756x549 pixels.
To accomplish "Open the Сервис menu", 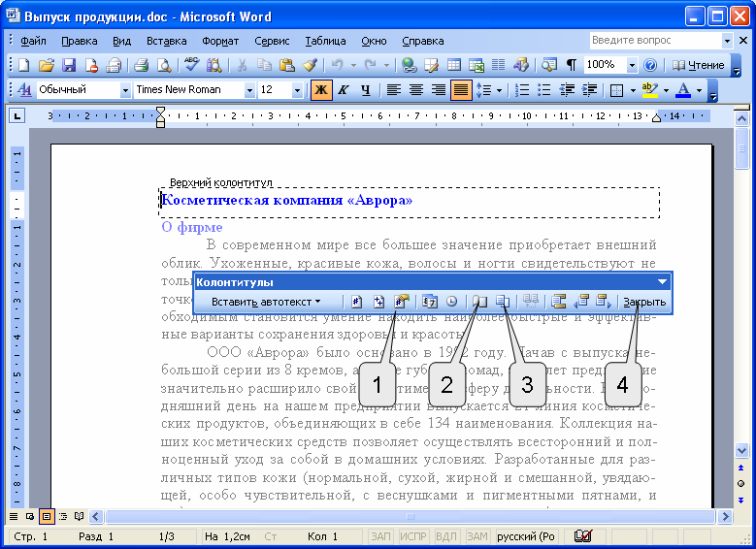I will click(272, 41).
